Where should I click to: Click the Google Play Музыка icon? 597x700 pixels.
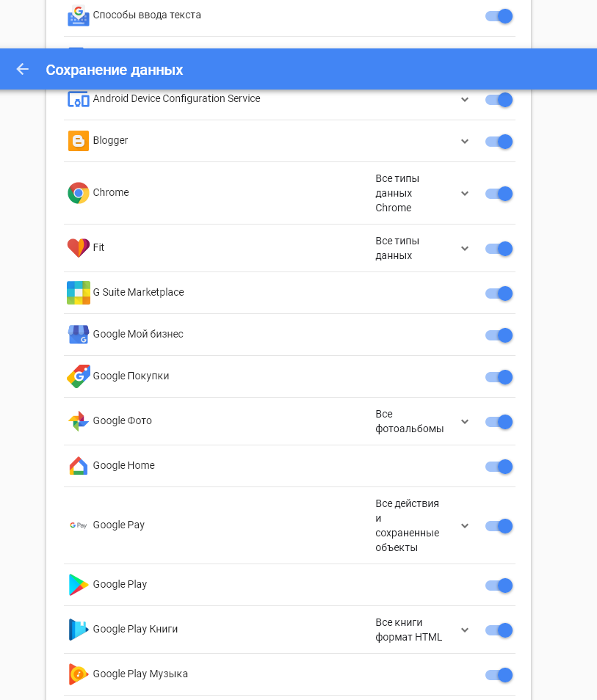pyautogui.click(x=78, y=674)
